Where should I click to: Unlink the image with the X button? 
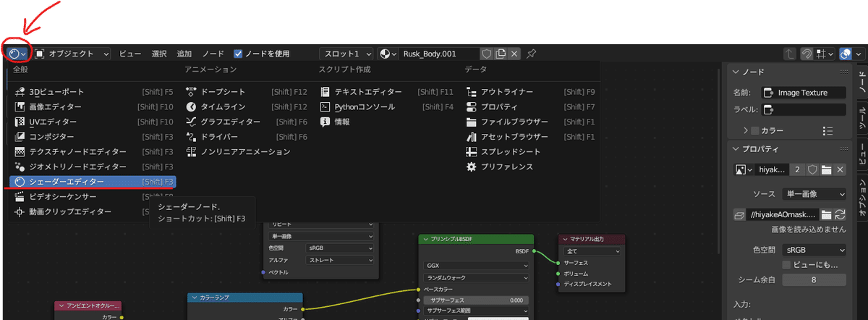839,169
